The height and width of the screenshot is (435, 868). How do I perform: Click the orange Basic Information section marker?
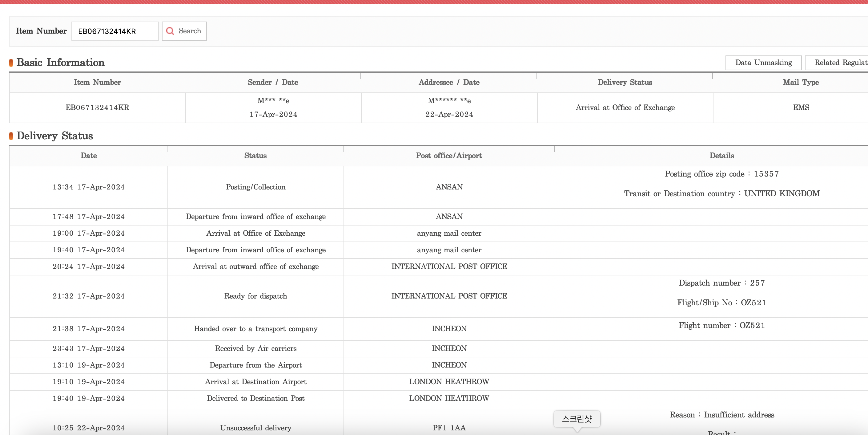11,63
